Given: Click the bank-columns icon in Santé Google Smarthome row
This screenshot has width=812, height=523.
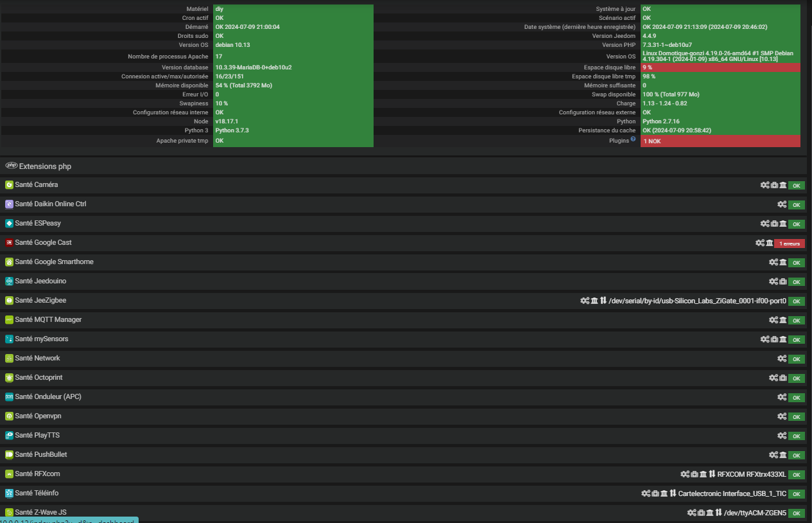Looking at the screenshot, I should 783,262.
